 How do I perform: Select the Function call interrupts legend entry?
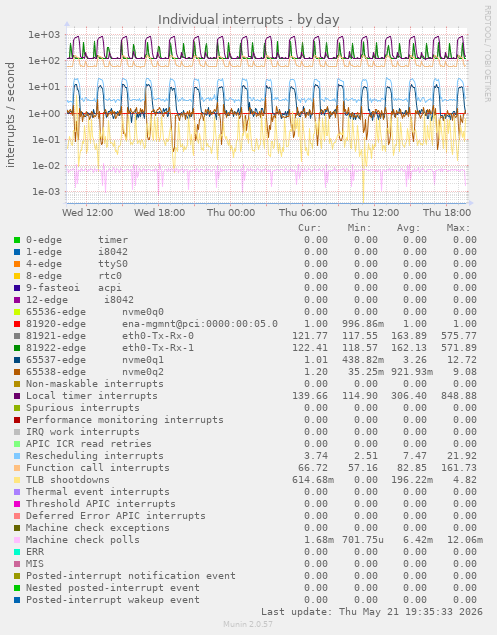(x=98, y=468)
